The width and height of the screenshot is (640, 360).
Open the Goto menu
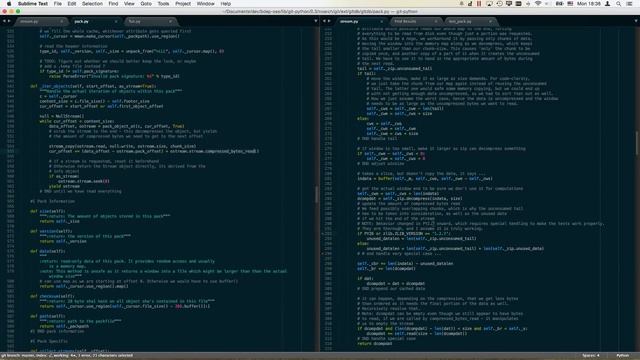[146, 4]
